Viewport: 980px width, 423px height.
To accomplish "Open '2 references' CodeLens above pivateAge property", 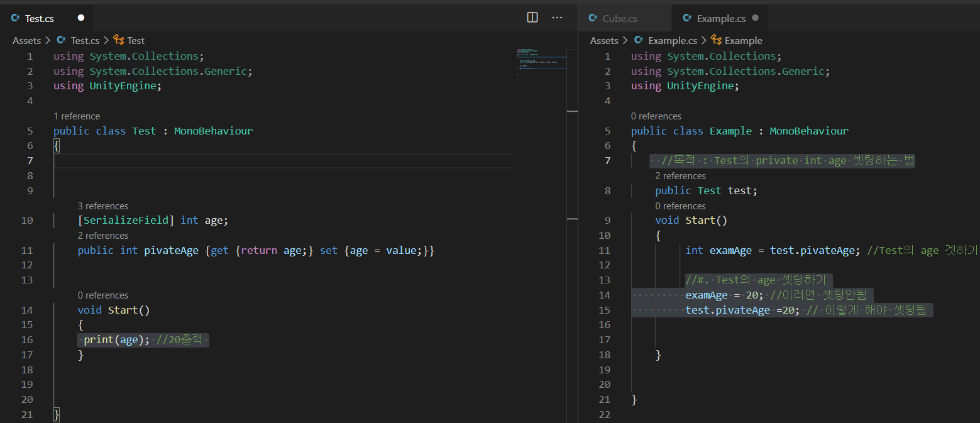I will click(103, 236).
